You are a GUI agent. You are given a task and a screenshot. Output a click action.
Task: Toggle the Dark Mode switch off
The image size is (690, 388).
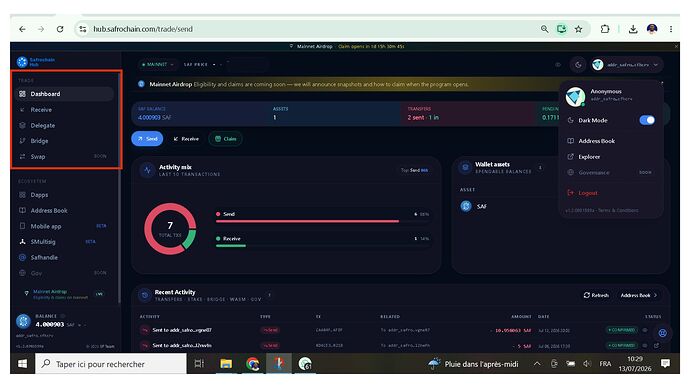[647, 120]
